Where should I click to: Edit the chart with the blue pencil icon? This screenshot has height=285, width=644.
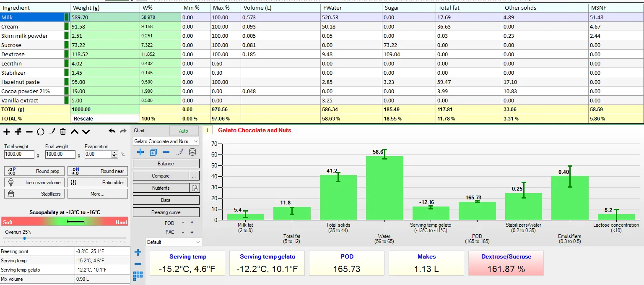[x=179, y=152]
